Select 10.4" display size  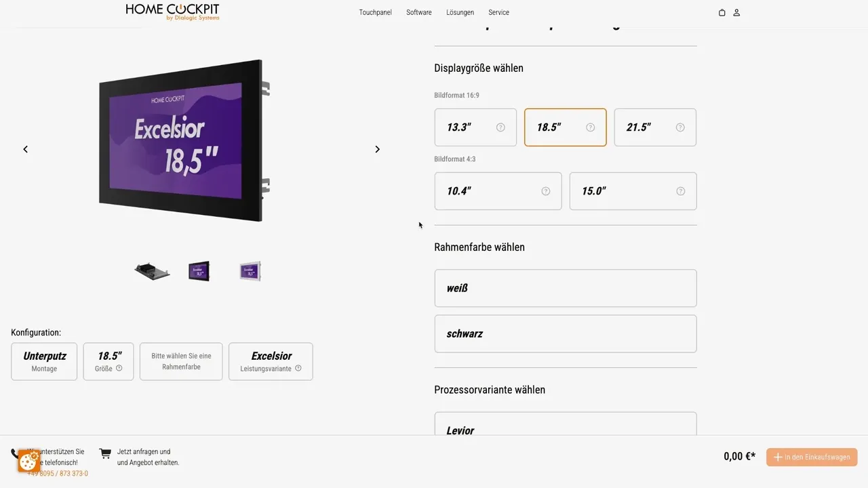coord(498,191)
